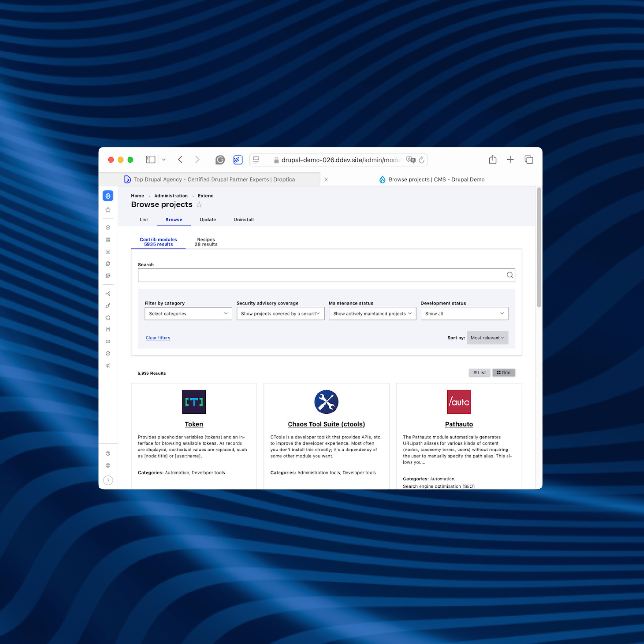This screenshot has height=644, width=644.
Task: Switch results to List view
Action: [479, 373]
